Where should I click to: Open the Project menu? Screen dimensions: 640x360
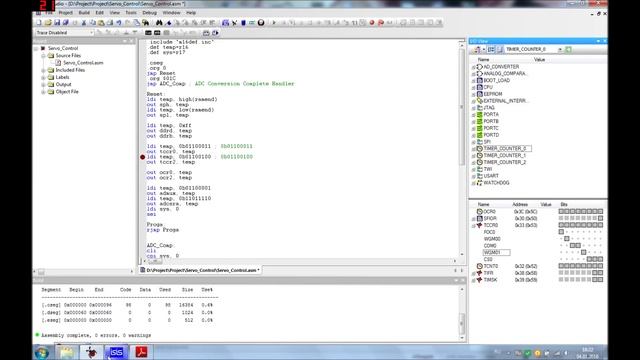tap(66, 13)
